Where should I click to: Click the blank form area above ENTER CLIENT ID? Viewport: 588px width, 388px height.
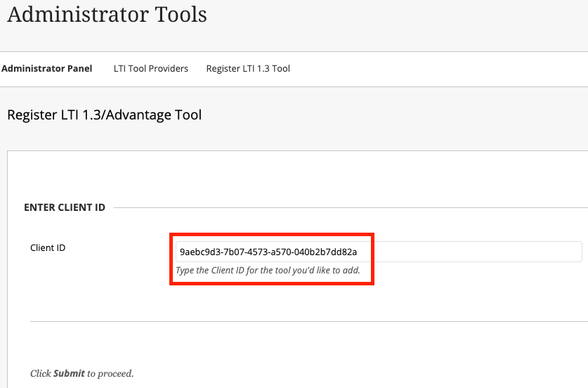click(x=295, y=176)
